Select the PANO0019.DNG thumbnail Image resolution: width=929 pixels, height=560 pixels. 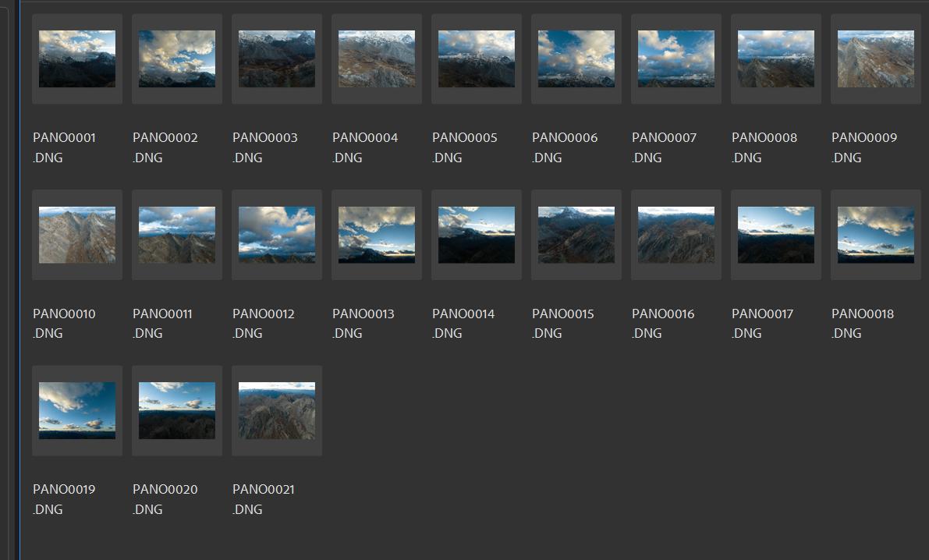[77, 411]
